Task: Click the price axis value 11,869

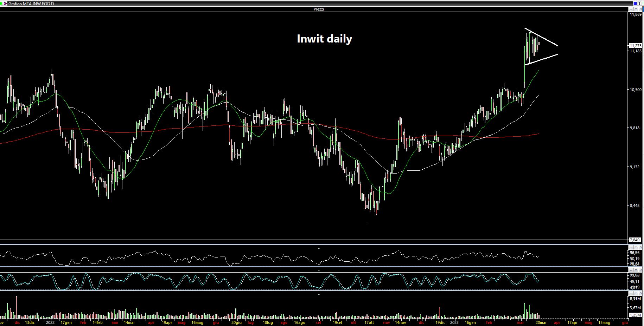Action: pos(636,15)
